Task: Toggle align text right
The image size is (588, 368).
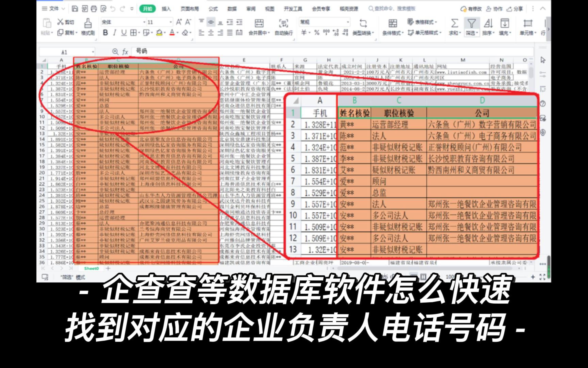Action: pyautogui.click(x=220, y=33)
